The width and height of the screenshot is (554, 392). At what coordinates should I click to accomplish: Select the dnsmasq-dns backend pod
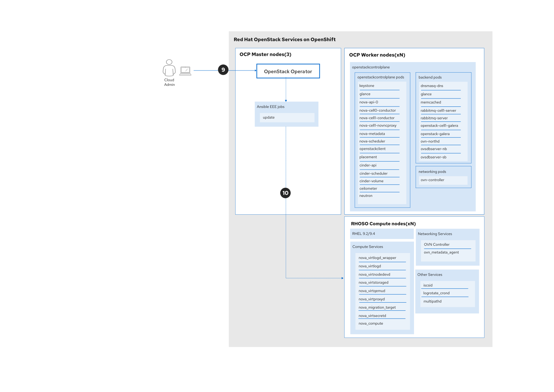click(432, 86)
